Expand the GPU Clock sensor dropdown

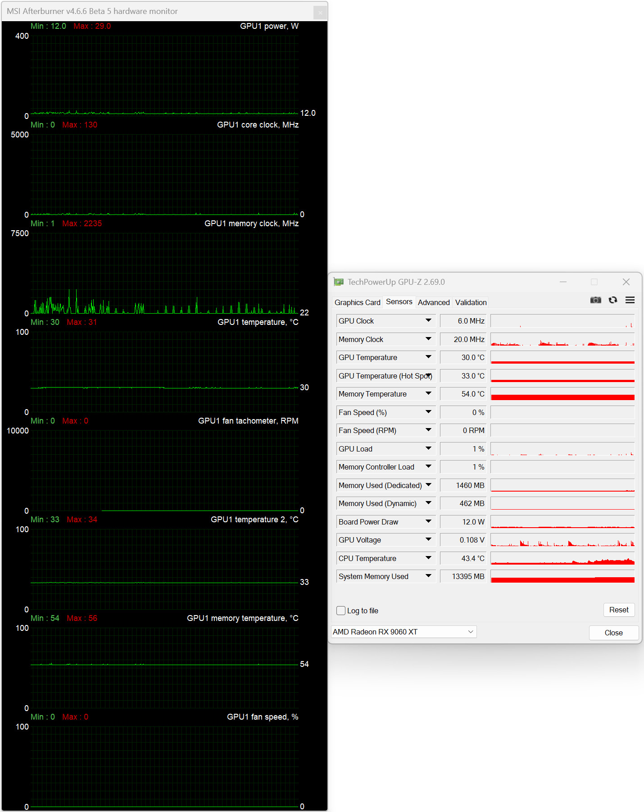428,321
